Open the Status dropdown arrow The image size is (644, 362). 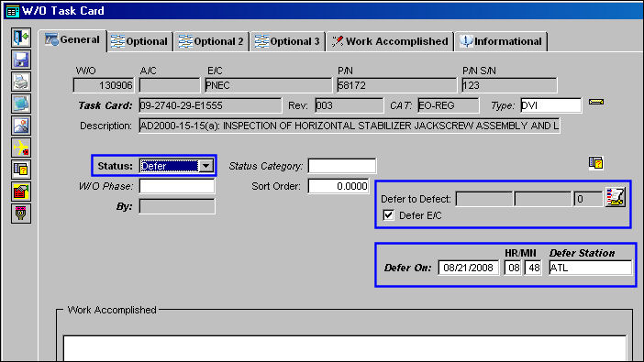206,166
